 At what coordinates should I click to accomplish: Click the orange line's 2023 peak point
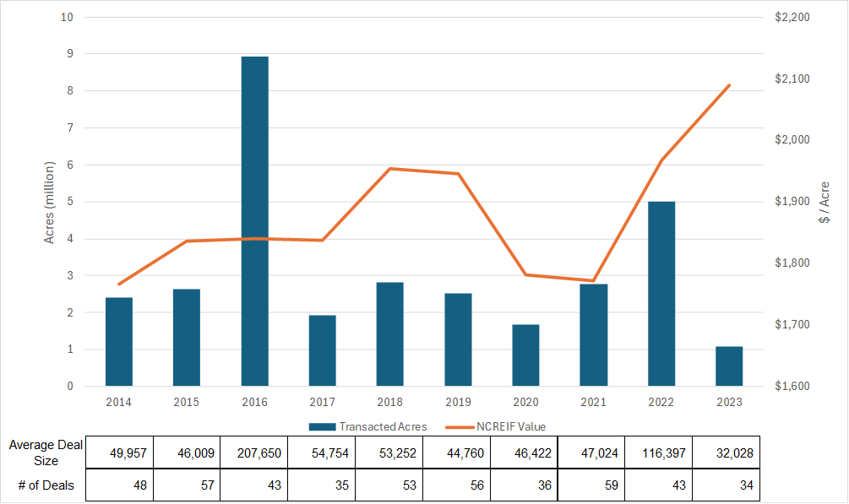pyautogui.click(x=729, y=85)
